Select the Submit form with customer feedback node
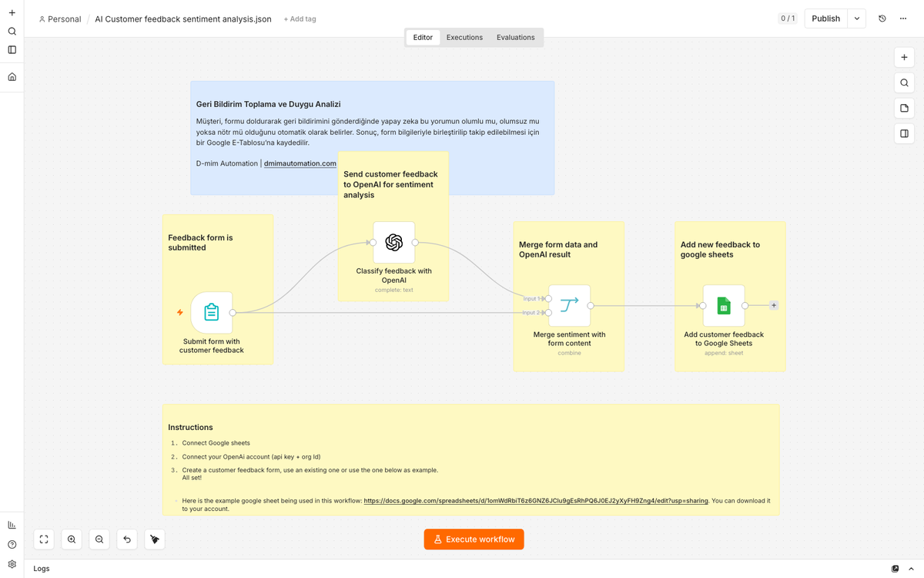The width and height of the screenshot is (924, 578). [x=212, y=312]
